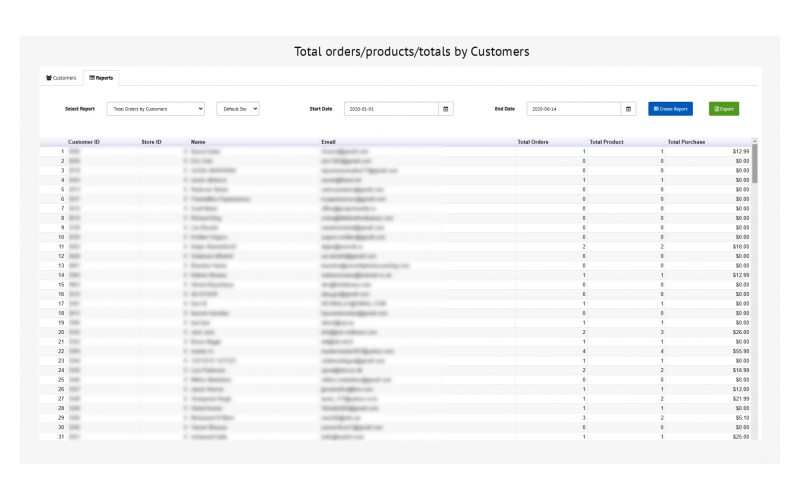The height and width of the screenshot is (500, 800).
Task: Open the Default Store dropdown
Action: click(x=238, y=108)
